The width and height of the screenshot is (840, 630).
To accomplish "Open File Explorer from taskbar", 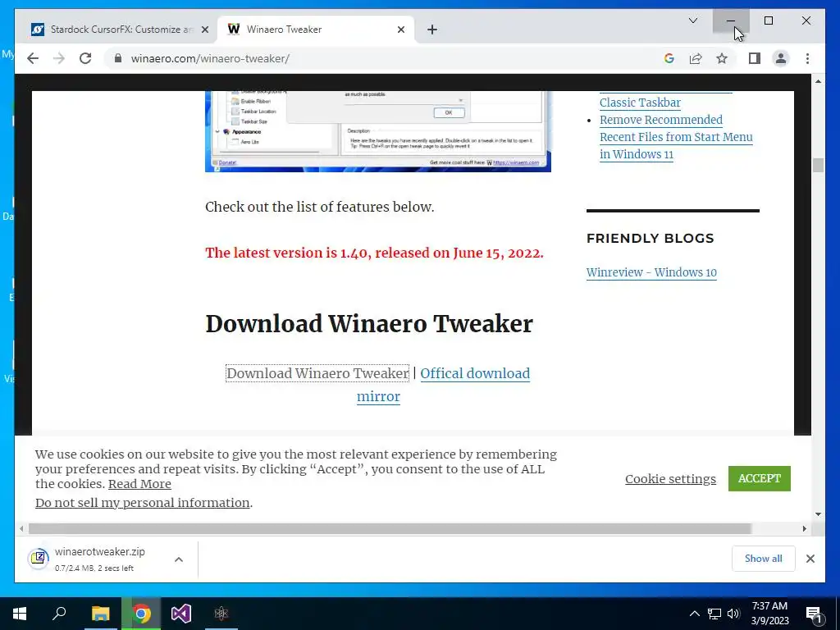I will coord(100,614).
